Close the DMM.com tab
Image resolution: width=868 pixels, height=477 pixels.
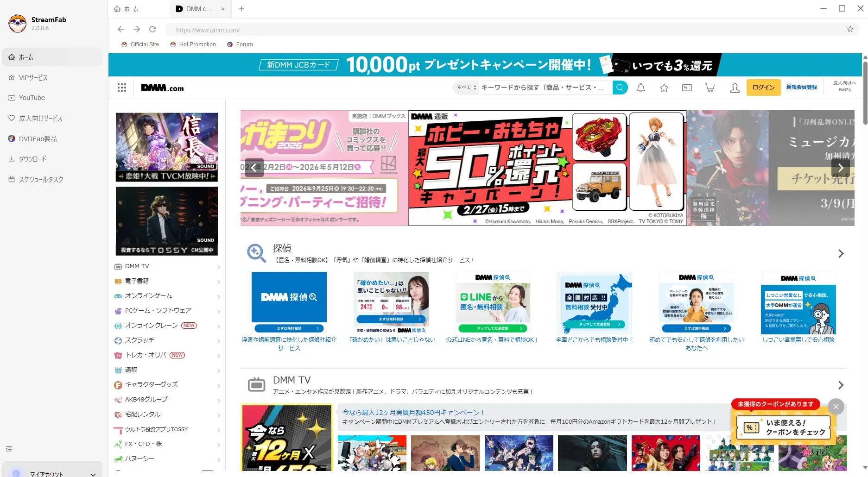223,9
